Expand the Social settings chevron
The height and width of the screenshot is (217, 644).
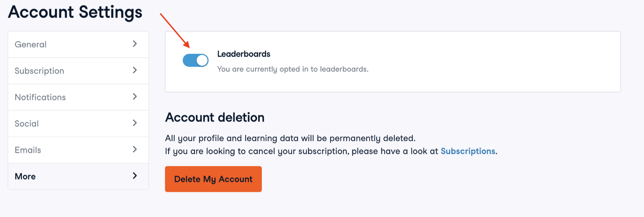(135, 123)
